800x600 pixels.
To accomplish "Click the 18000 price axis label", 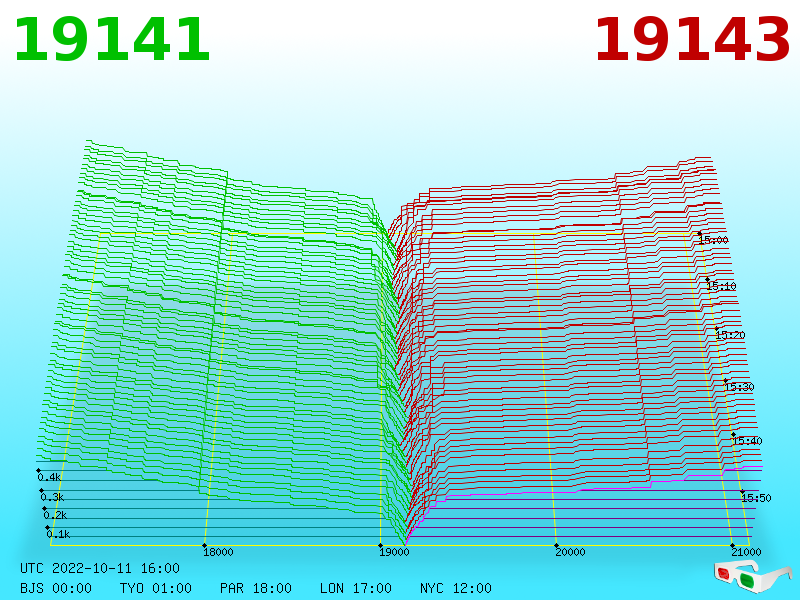I will 218,552.
